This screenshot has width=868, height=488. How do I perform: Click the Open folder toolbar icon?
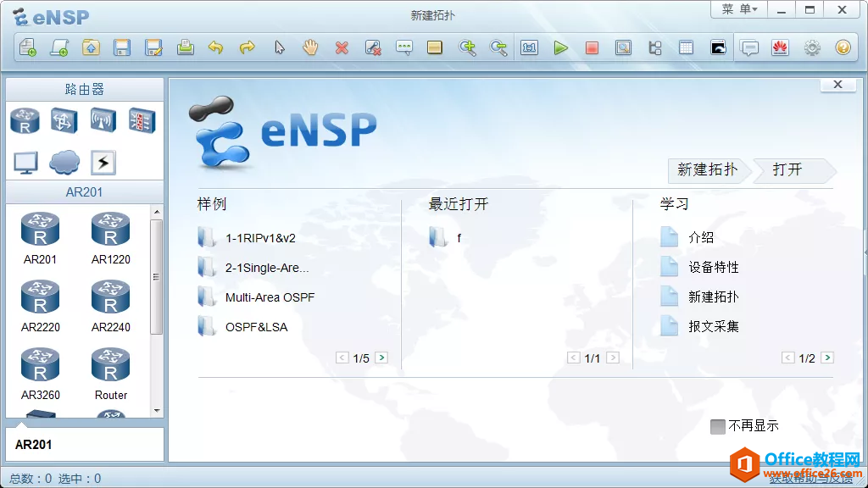(x=91, y=47)
